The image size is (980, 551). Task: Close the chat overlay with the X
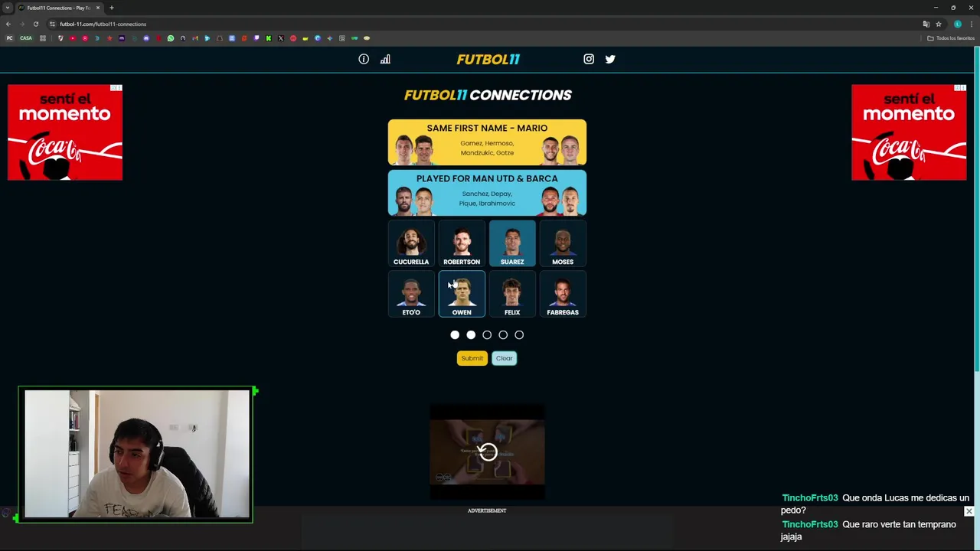pyautogui.click(x=969, y=511)
